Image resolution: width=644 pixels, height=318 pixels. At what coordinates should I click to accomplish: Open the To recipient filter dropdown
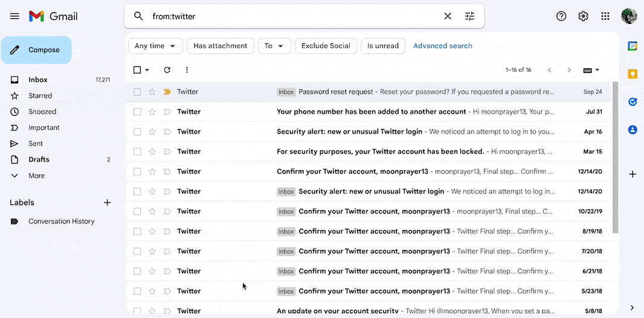coord(274,46)
